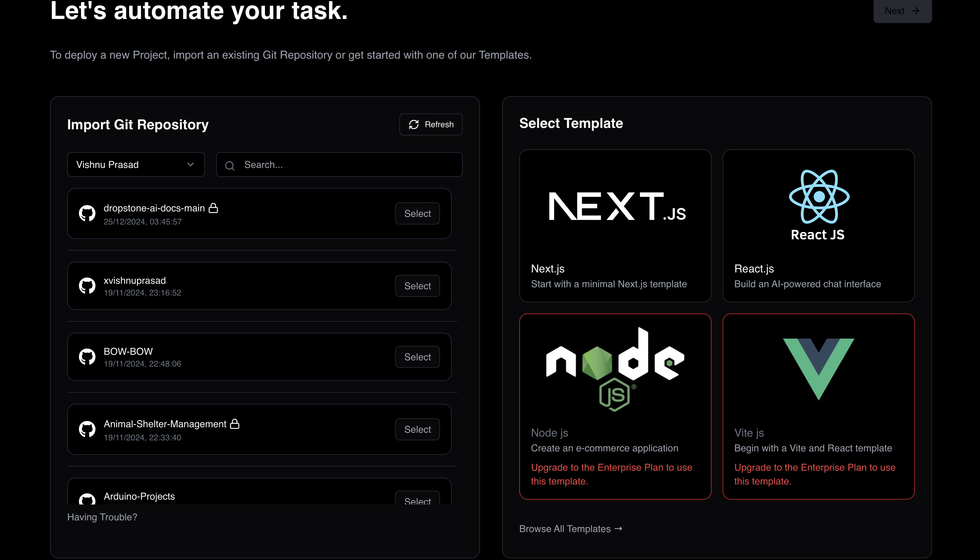Image resolution: width=980 pixels, height=560 pixels.
Task: Click date 19/11/2024, 22:48:06
Action: coord(143,364)
